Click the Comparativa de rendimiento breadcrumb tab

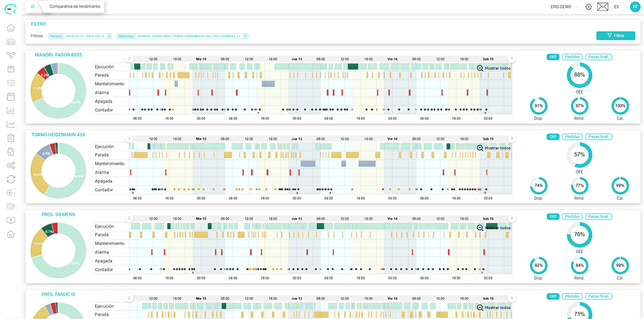coord(75,7)
